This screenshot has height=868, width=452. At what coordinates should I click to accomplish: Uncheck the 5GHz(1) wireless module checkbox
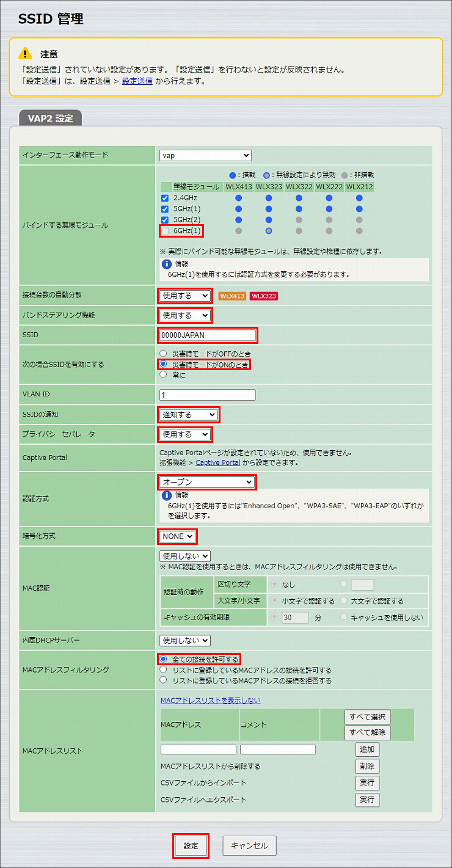point(165,209)
